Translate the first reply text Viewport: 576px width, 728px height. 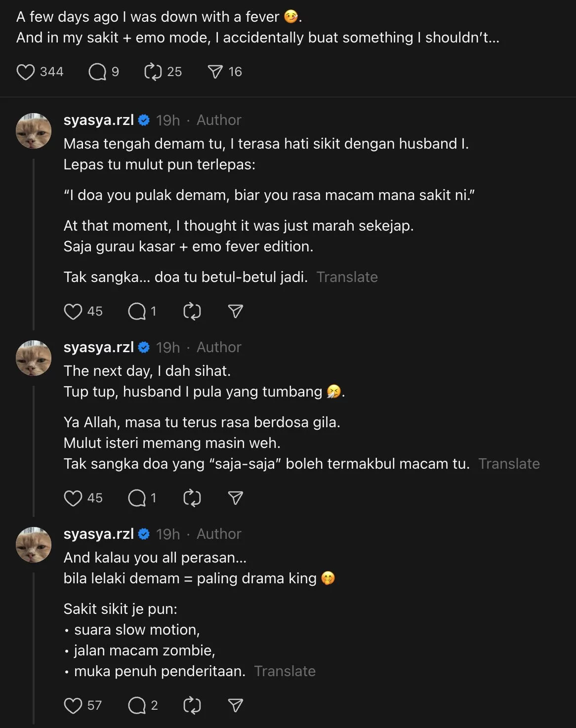tap(347, 277)
